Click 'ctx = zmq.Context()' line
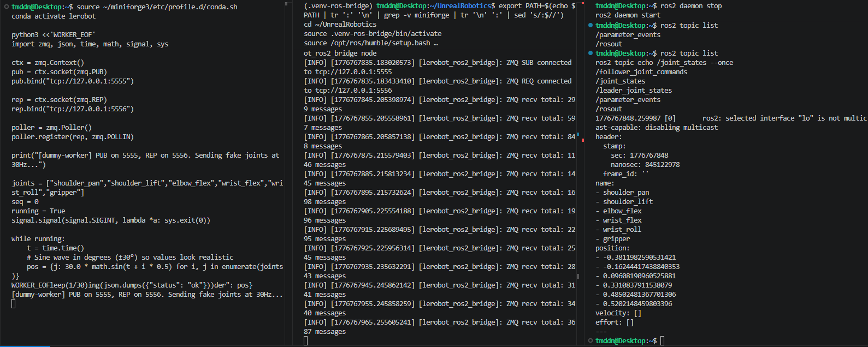 (48, 62)
